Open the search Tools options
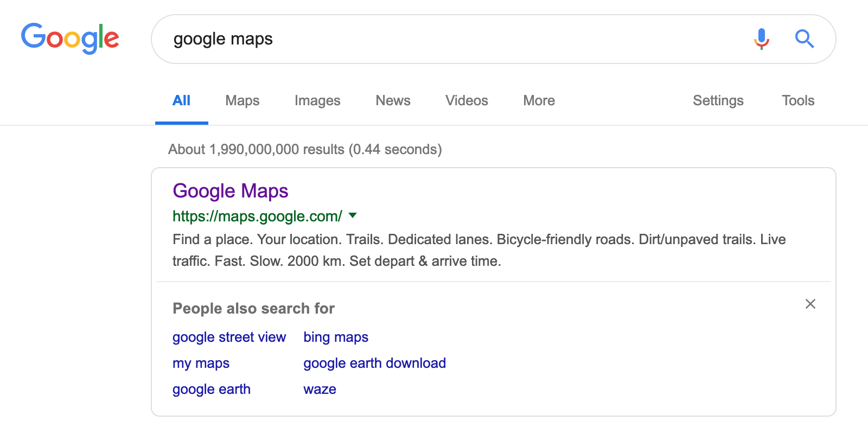Image resolution: width=868 pixels, height=434 pixels. pos(798,100)
